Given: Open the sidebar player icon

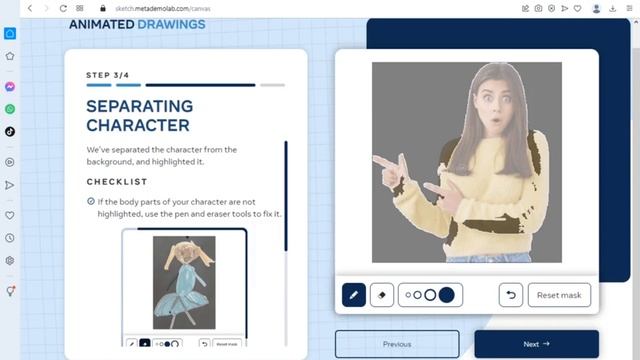Looking at the screenshot, I should tap(10, 162).
